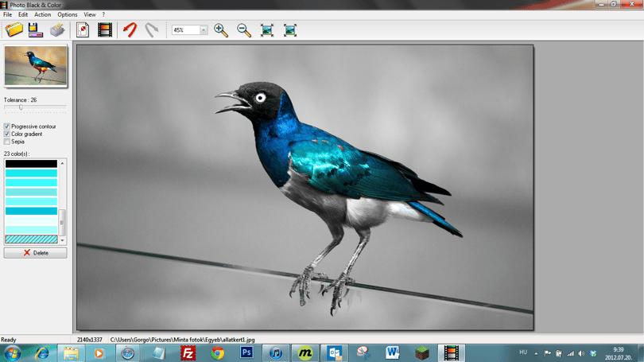This screenshot has height=362, width=644.
Task: Print the photo using the printer icon
Action: (x=57, y=30)
